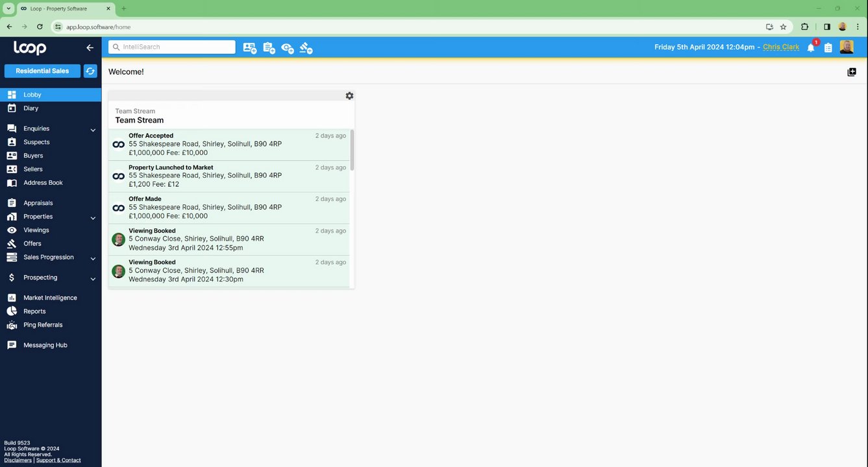
Task: Open Ping Referrals handshake icon
Action: (12, 325)
